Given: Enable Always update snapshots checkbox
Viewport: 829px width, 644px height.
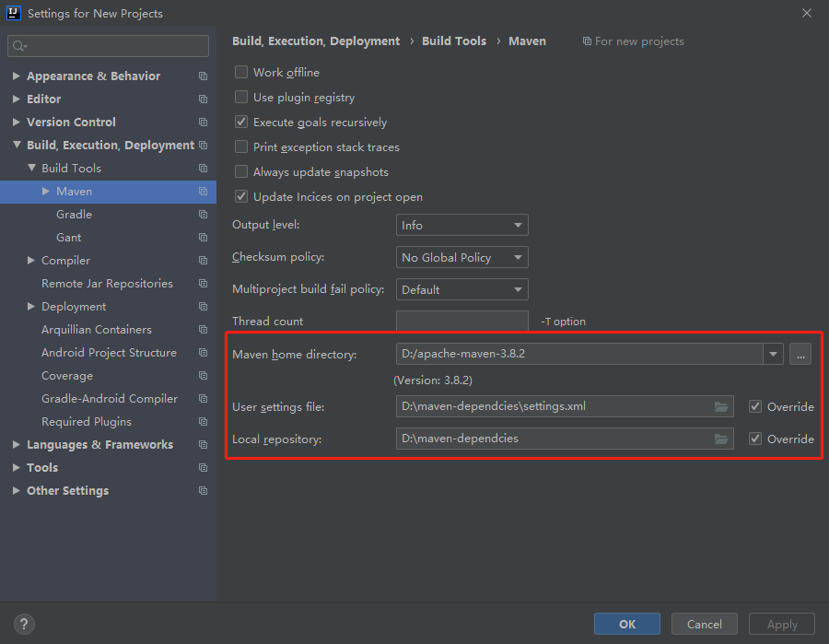Looking at the screenshot, I should (x=241, y=171).
